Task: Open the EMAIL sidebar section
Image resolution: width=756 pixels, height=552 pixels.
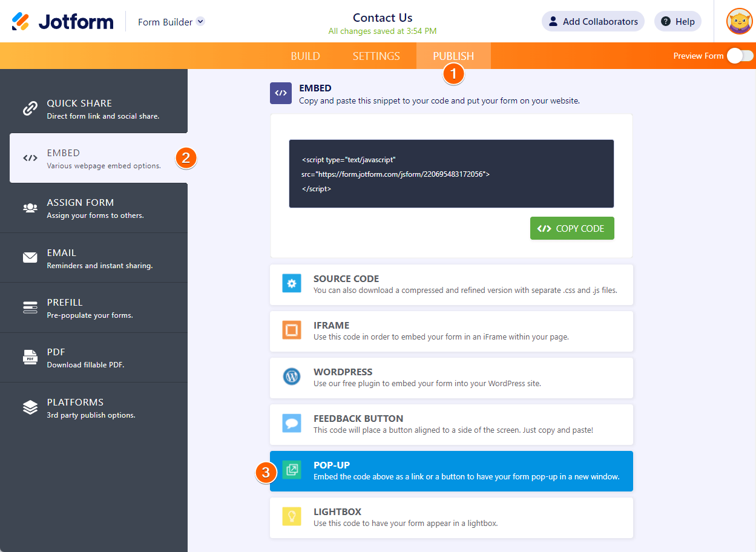Action: coord(94,258)
